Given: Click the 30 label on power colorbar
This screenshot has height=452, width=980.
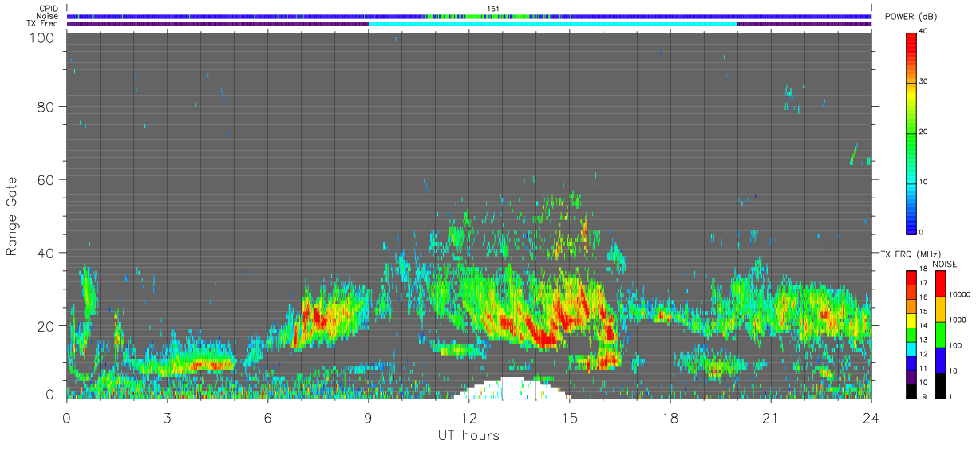Looking at the screenshot, I should pos(923,81).
